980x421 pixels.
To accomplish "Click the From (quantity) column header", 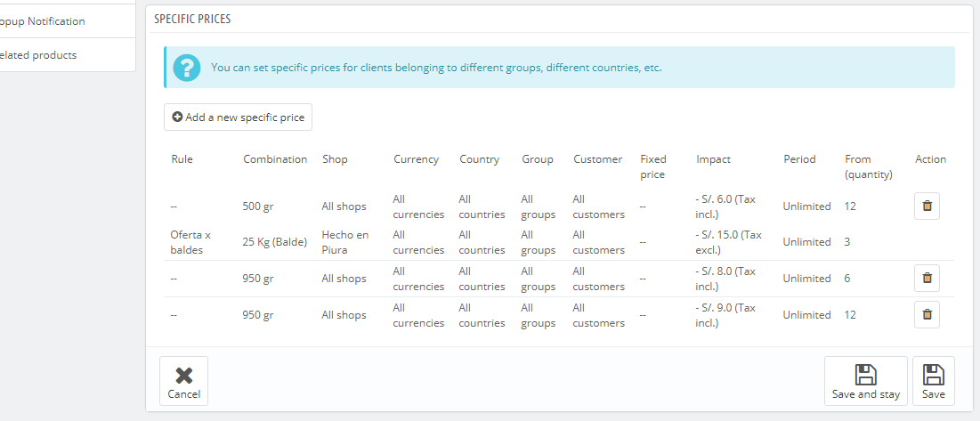I will (868, 166).
